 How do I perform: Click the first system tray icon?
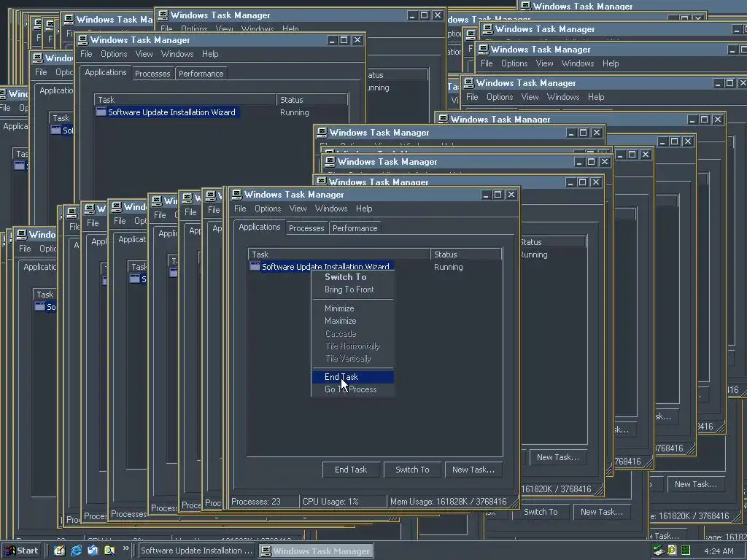pos(659,551)
